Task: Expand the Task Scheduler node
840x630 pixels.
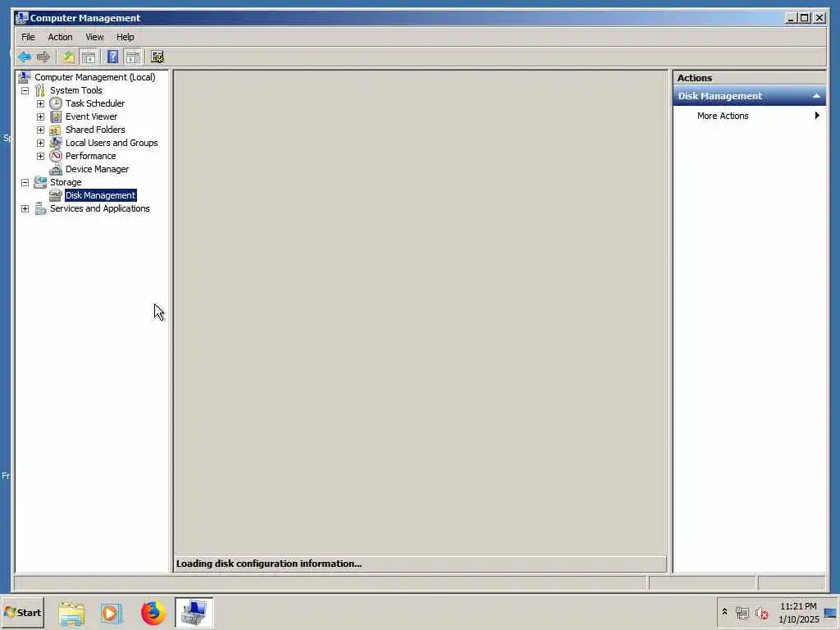Action: (41, 103)
